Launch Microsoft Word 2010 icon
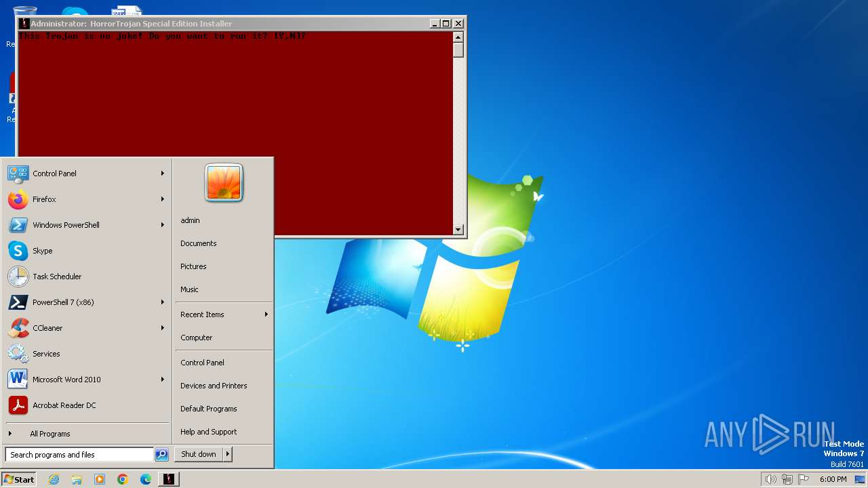 [18, 380]
